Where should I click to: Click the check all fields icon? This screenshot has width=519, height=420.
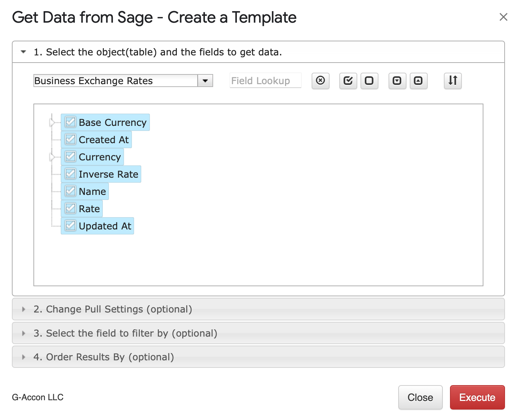coord(348,81)
